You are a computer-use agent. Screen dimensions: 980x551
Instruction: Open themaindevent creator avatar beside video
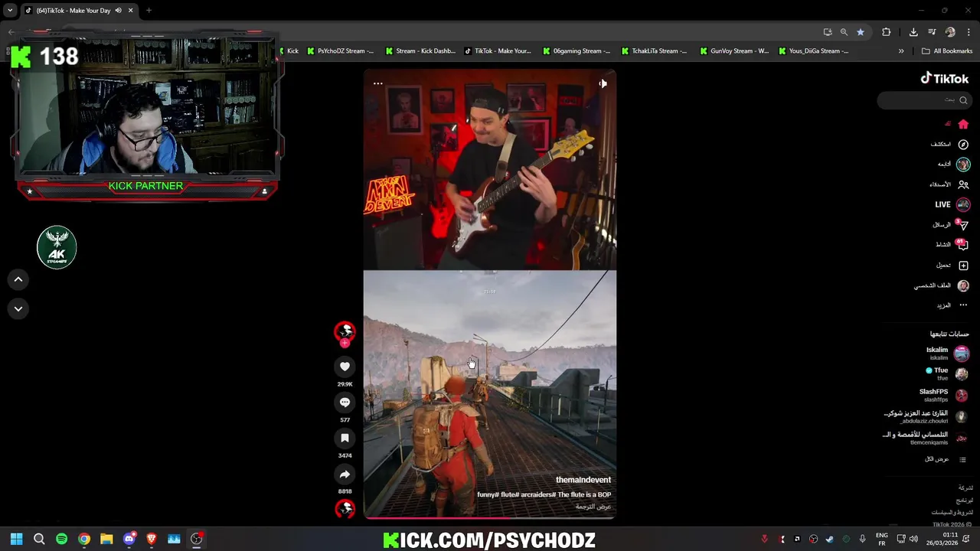pyautogui.click(x=345, y=331)
